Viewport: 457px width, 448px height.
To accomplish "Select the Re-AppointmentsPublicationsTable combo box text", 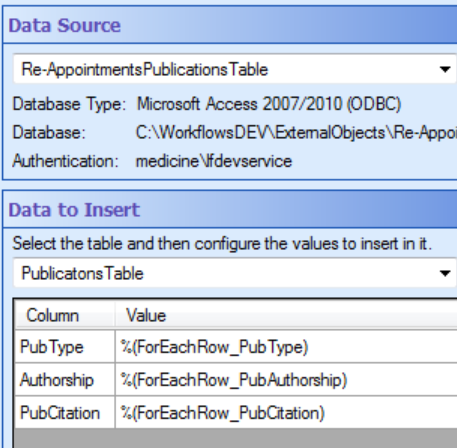I will pos(144,70).
